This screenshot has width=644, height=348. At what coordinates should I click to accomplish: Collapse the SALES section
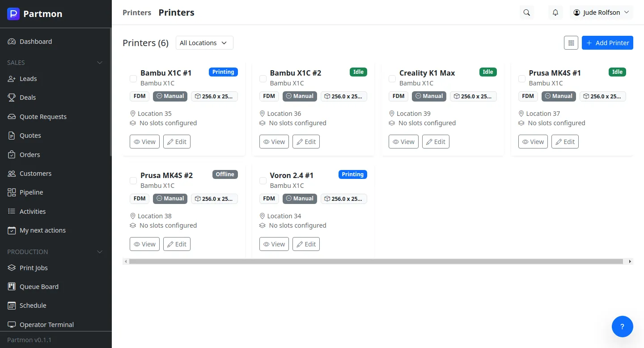coord(100,63)
